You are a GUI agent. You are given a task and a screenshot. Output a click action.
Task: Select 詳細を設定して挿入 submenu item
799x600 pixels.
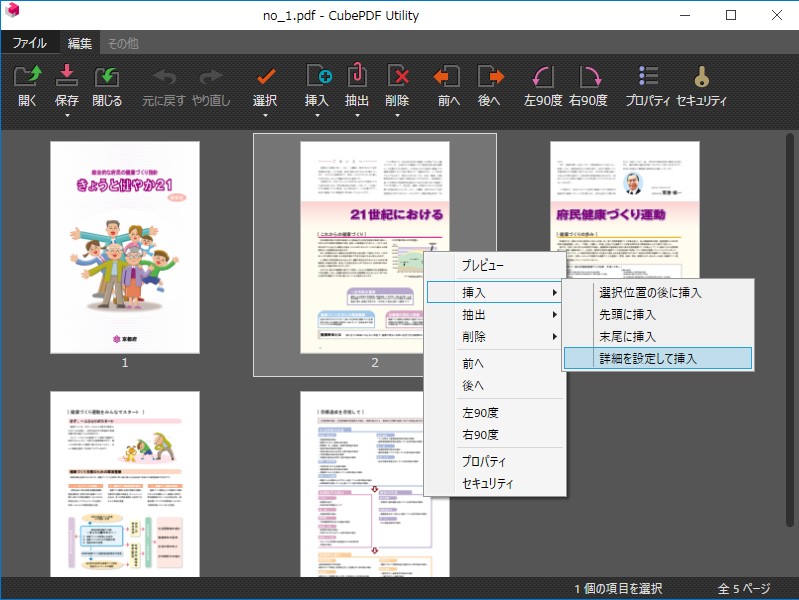pyautogui.click(x=658, y=358)
